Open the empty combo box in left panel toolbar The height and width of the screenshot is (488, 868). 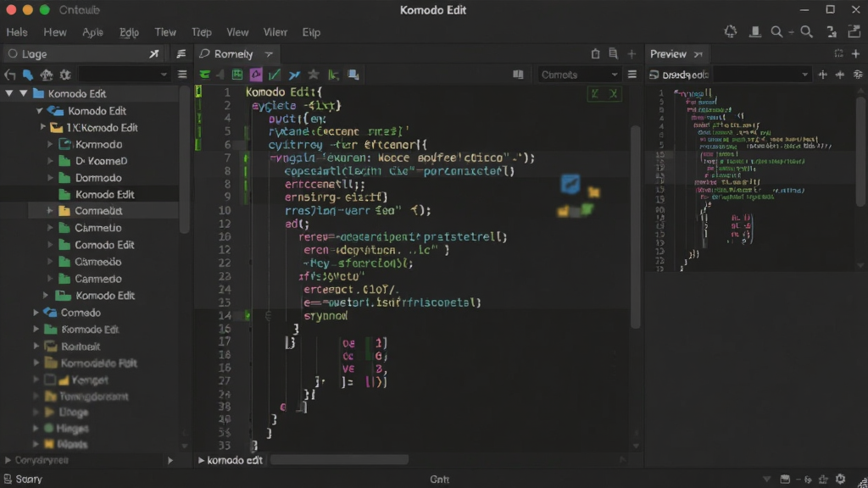coord(124,75)
